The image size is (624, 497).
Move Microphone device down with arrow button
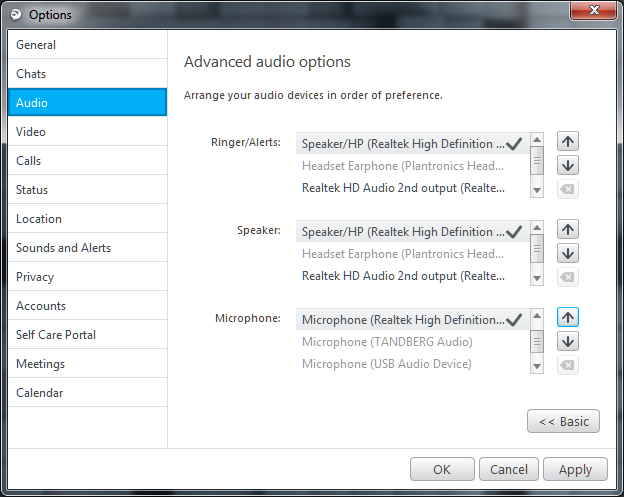(x=567, y=341)
